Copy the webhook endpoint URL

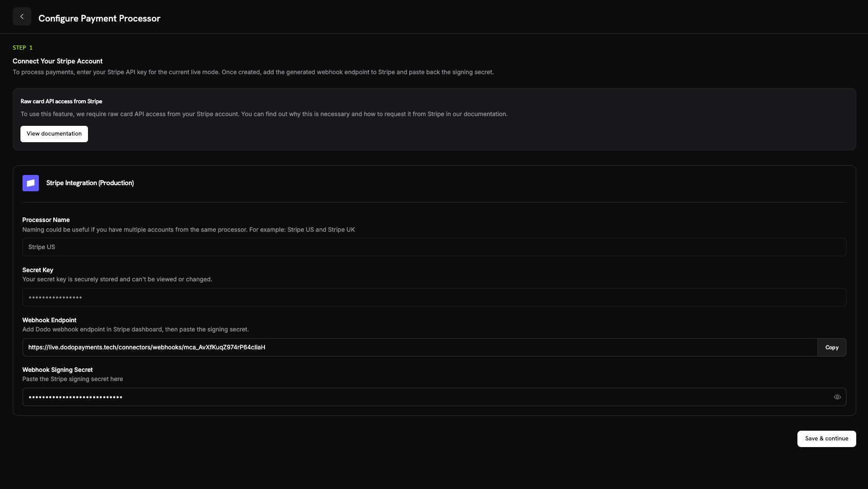[x=832, y=347]
